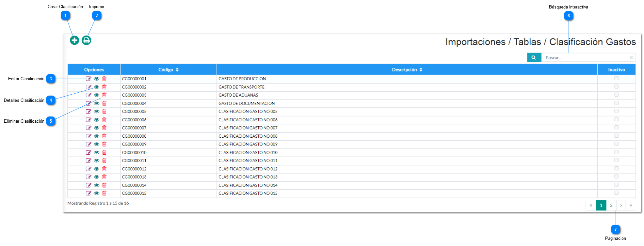Screen dimensions: 644x246
Task: Click the Opciones column header
Action: 94,69
